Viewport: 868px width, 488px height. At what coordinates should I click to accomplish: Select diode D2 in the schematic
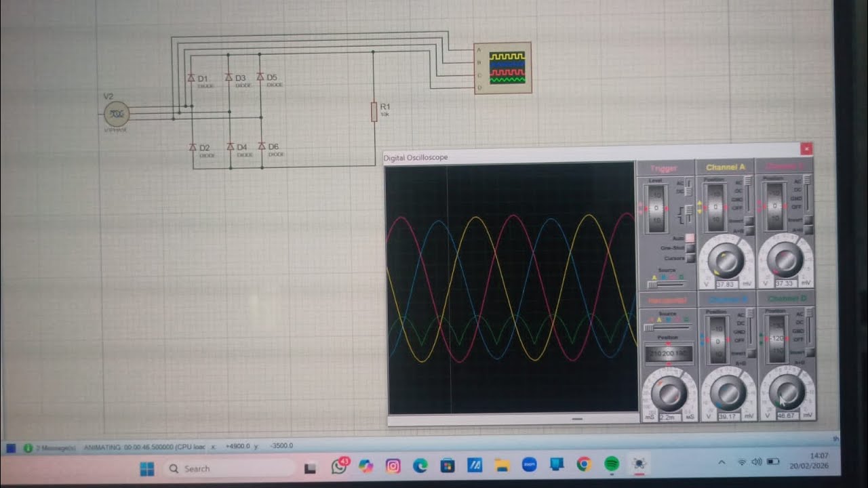click(x=192, y=147)
